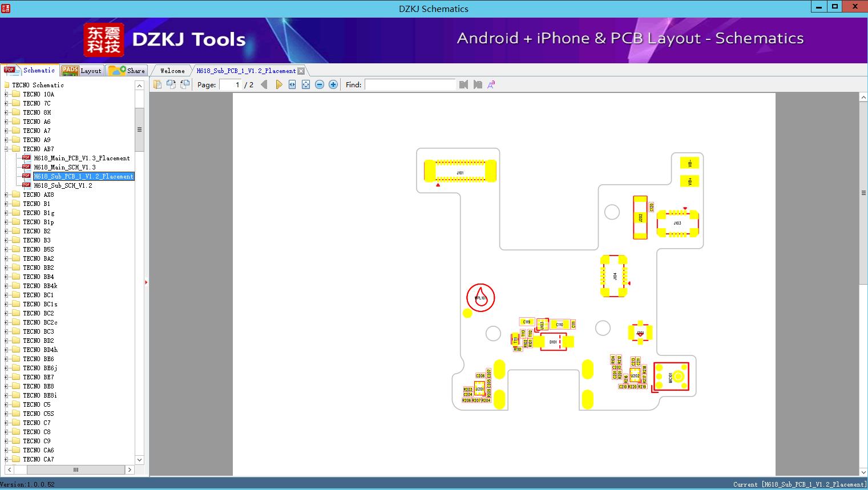Select the TECNO C5S folder
Image resolution: width=868 pixels, height=490 pixels.
[x=38, y=414]
